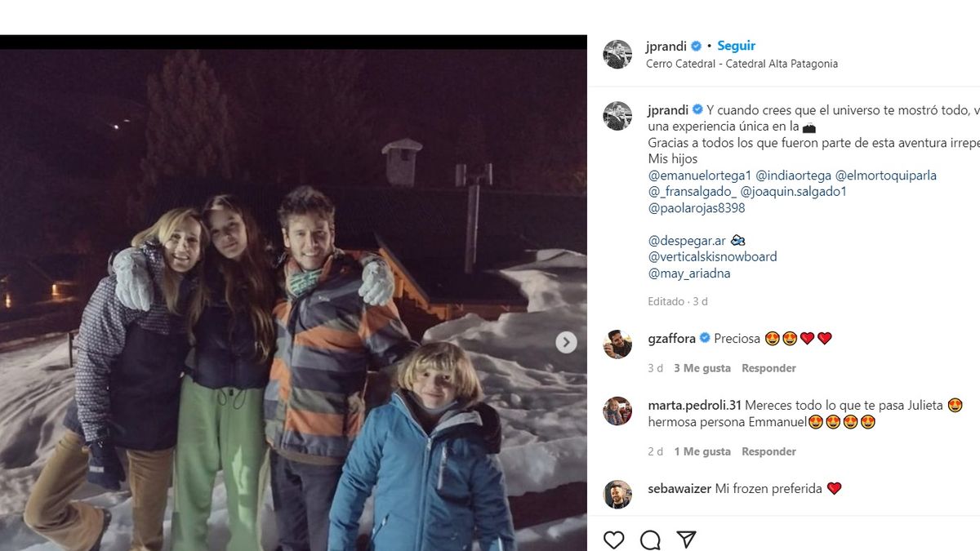Reply to marta.pedroli.31's comment
The width and height of the screenshot is (980, 551).
[x=768, y=451]
